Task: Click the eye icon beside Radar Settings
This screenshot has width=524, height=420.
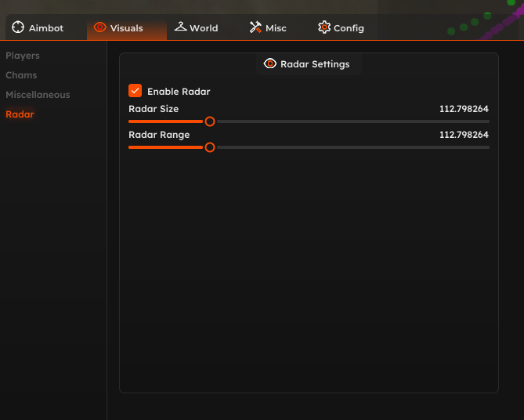Action: pos(270,63)
